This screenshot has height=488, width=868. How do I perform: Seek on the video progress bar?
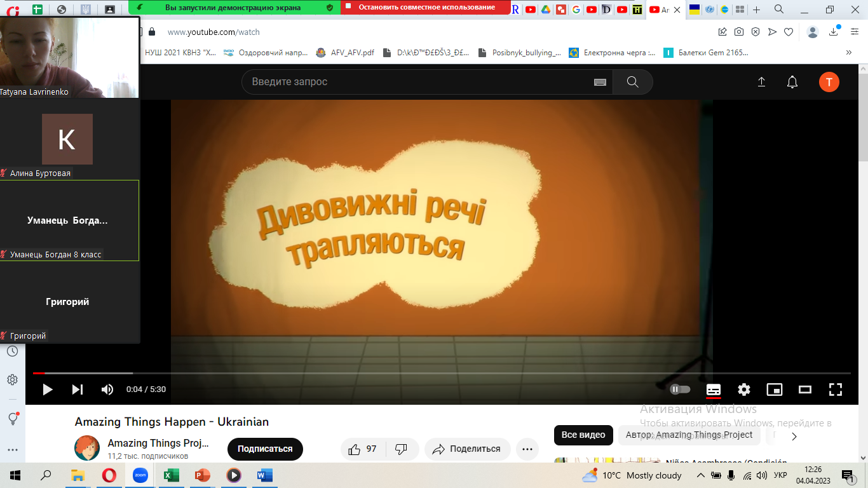pos(442,373)
